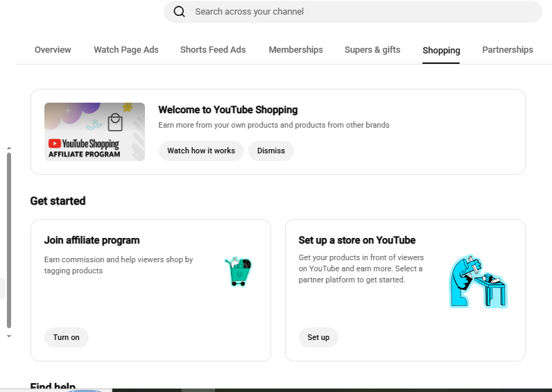Switch to the Partnerships tab
Screen dimensions: 552x392
tap(508, 50)
